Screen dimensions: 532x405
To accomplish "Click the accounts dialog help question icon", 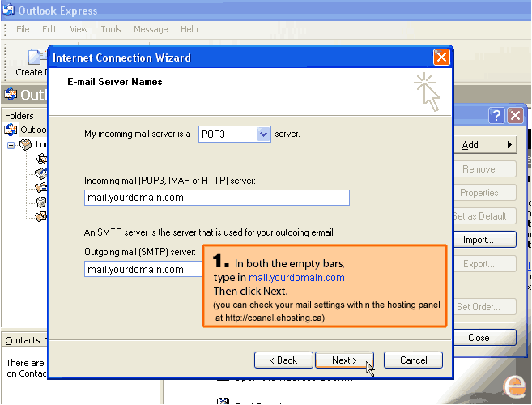I will 496,116.
